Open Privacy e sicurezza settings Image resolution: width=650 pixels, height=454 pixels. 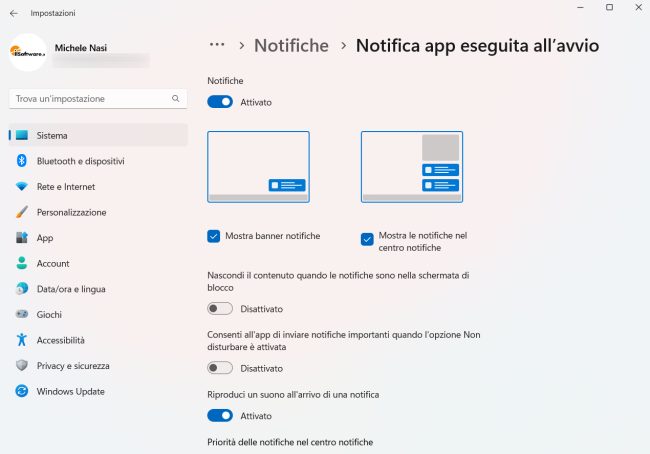pos(73,366)
